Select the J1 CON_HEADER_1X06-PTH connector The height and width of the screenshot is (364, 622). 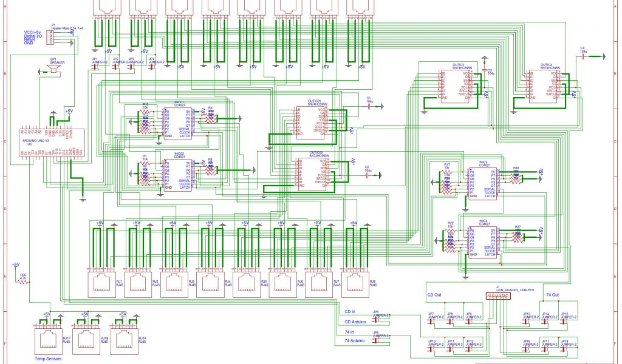coord(499,295)
